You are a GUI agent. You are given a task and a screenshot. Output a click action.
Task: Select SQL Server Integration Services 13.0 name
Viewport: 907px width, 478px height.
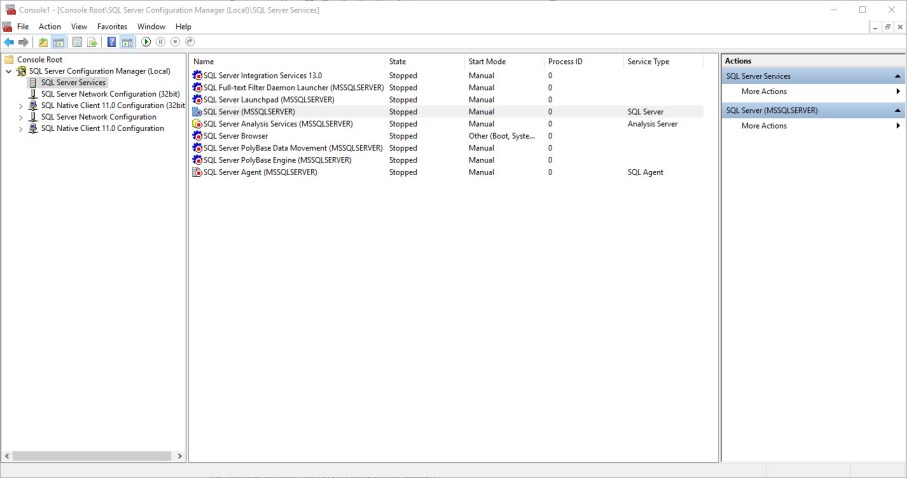[262, 75]
